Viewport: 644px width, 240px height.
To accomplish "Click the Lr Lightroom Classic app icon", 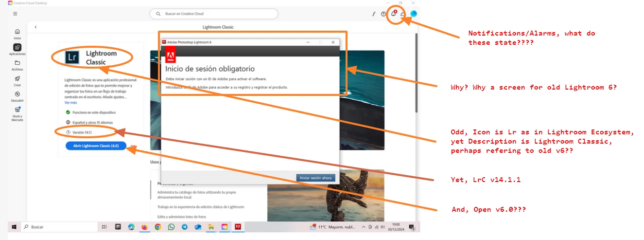I will click(x=72, y=57).
